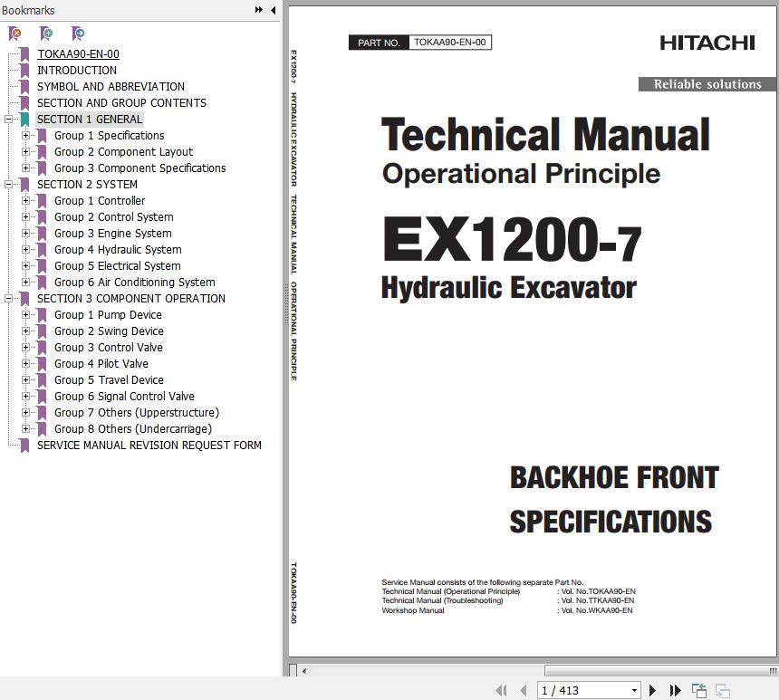Expand Group 5 Travel Device bookmark

click(26, 380)
